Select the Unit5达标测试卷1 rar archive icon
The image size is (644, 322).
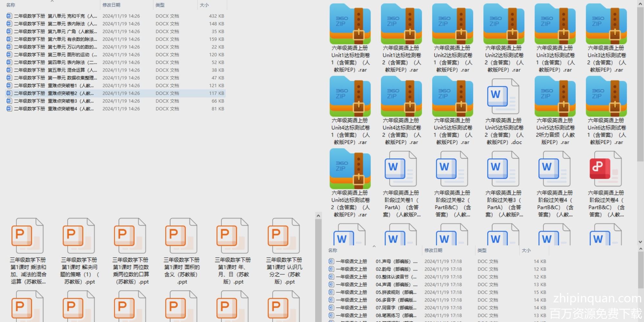(452, 97)
